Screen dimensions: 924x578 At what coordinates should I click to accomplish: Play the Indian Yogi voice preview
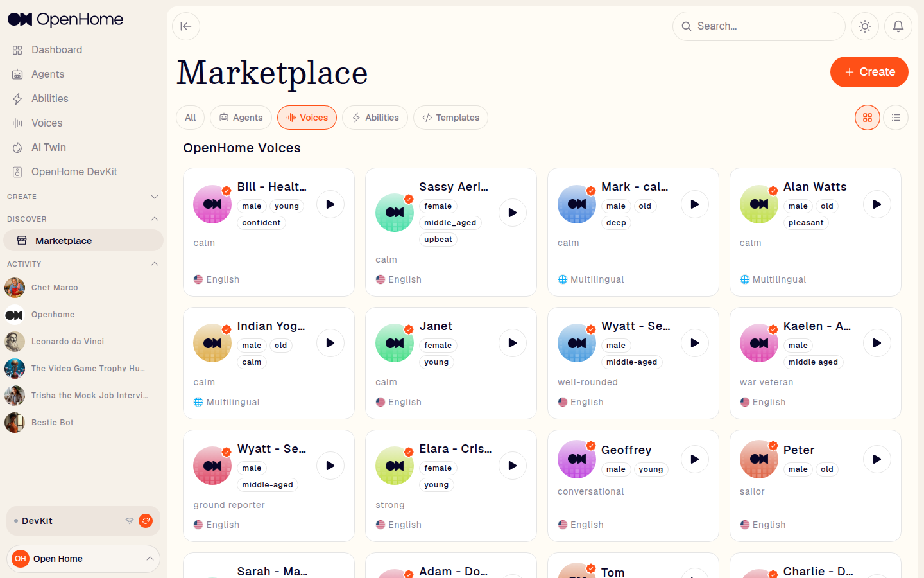(x=330, y=343)
